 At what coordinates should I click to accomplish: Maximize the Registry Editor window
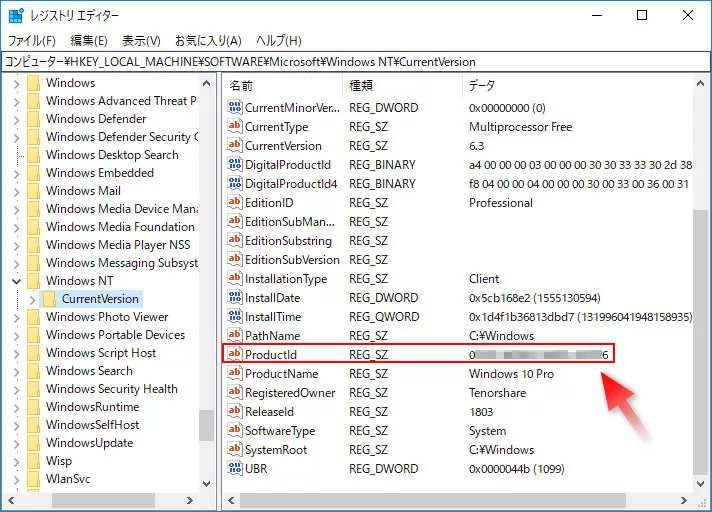642,15
